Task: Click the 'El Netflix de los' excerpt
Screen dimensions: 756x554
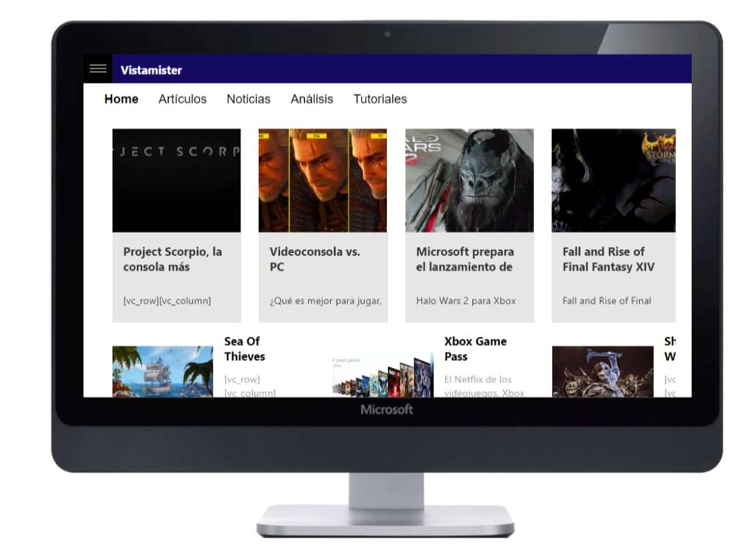Action: pos(478,380)
